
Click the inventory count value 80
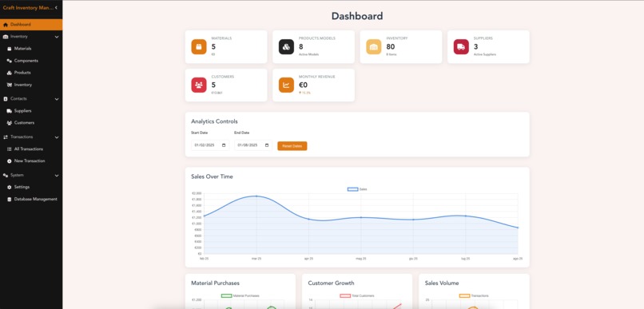[x=390, y=47]
